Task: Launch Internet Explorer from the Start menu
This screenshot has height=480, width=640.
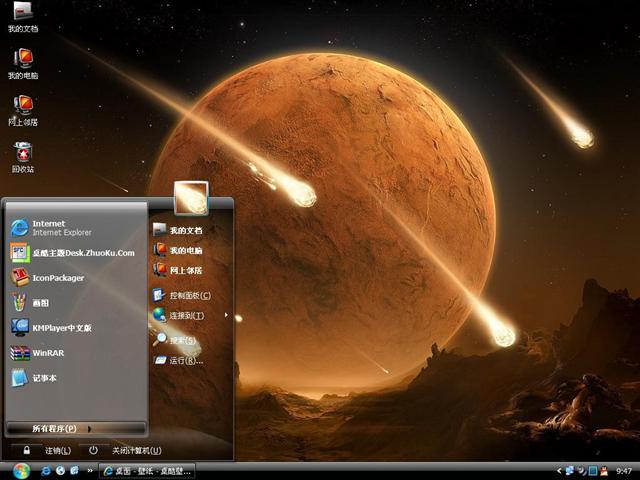Action: coord(77,228)
